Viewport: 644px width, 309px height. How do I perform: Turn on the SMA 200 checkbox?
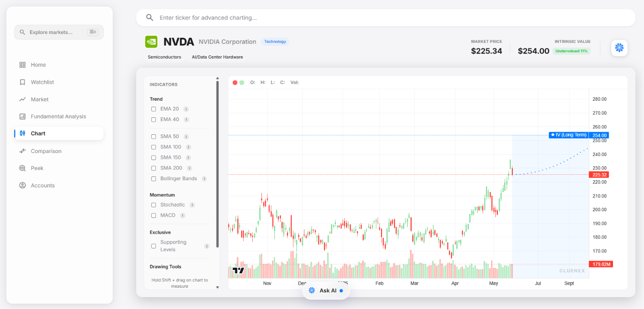154,168
